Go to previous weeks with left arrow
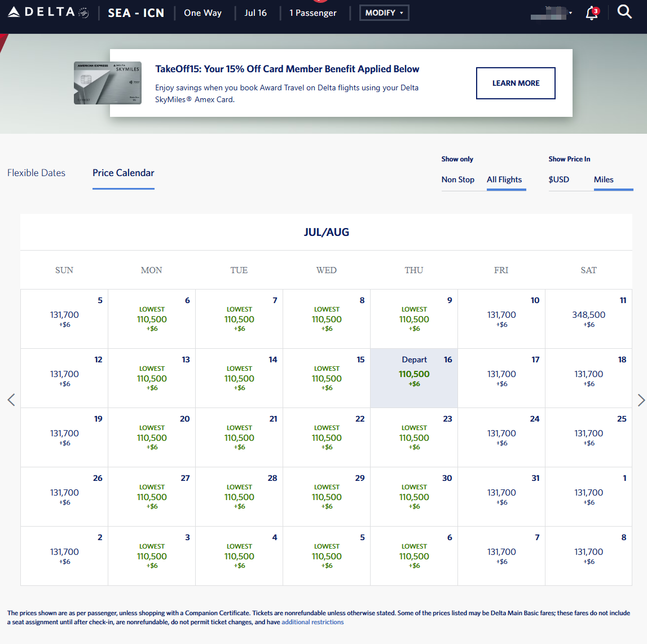 (x=11, y=400)
